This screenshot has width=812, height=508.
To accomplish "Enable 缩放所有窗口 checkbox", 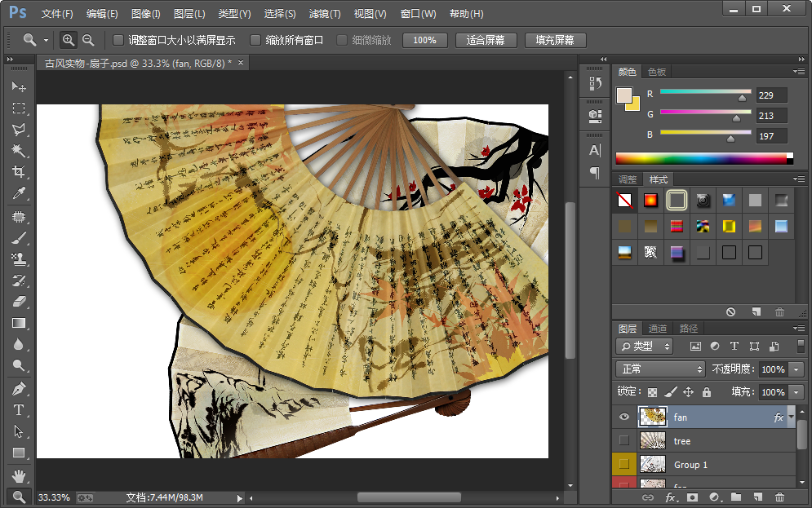I will (255, 40).
